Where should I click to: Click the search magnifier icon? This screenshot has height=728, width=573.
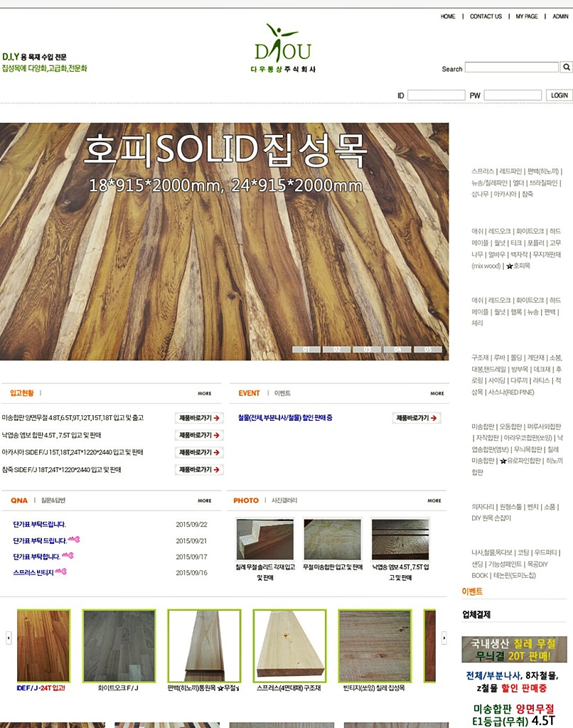567,68
